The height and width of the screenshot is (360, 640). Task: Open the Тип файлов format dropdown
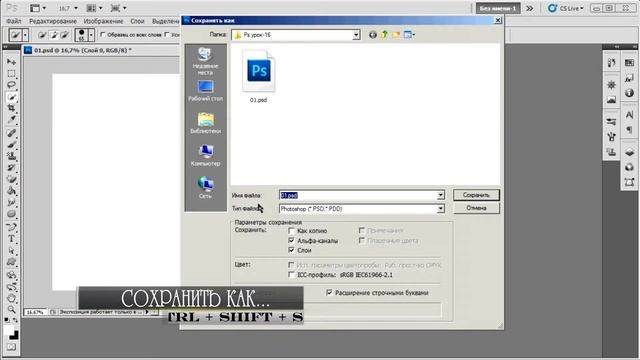[x=440, y=209]
